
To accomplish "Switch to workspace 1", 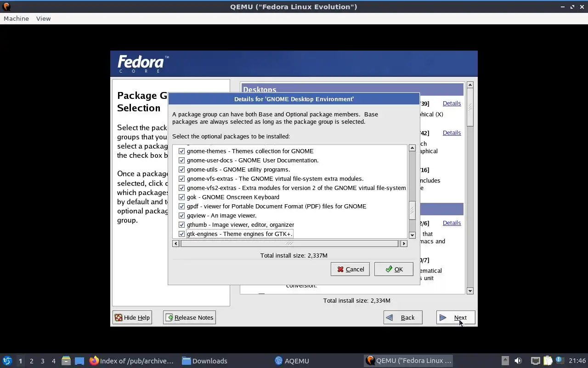I will click(x=20, y=361).
